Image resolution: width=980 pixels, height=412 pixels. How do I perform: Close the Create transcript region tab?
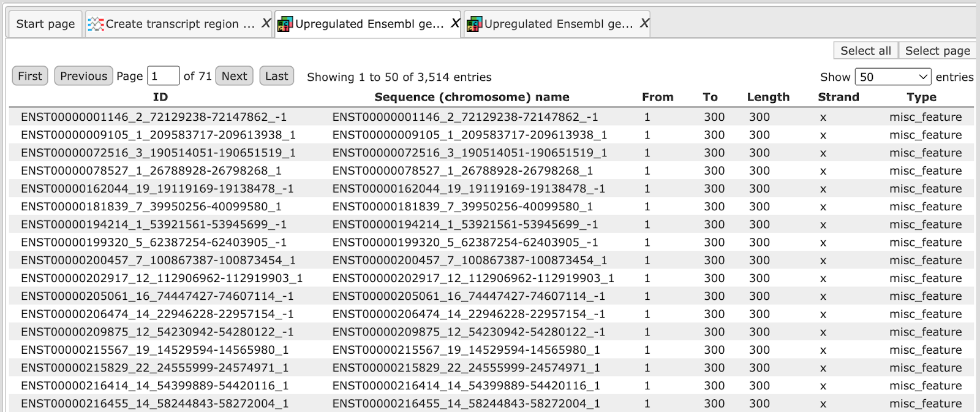tap(266, 23)
